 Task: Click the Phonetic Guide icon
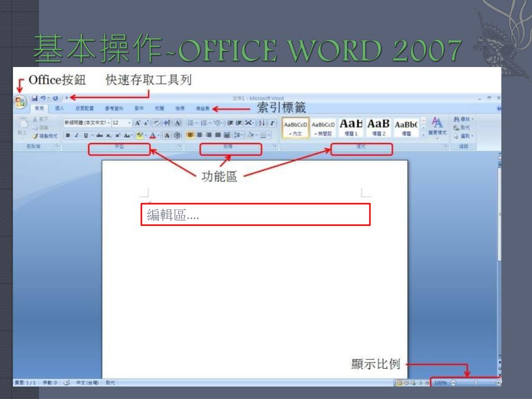point(167,123)
